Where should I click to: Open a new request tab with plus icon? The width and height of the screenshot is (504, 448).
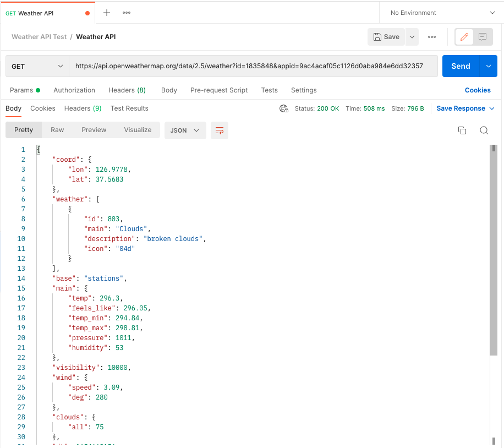(x=106, y=13)
